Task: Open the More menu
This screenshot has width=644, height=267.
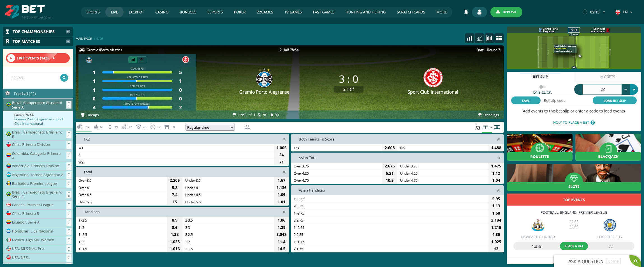Action: tap(441, 12)
